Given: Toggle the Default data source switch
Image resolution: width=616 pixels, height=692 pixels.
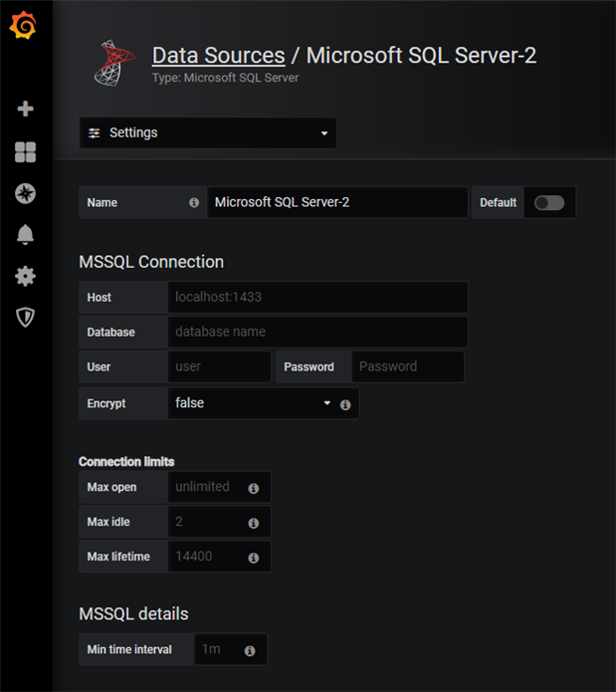Looking at the screenshot, I should (x=548, y=202).
